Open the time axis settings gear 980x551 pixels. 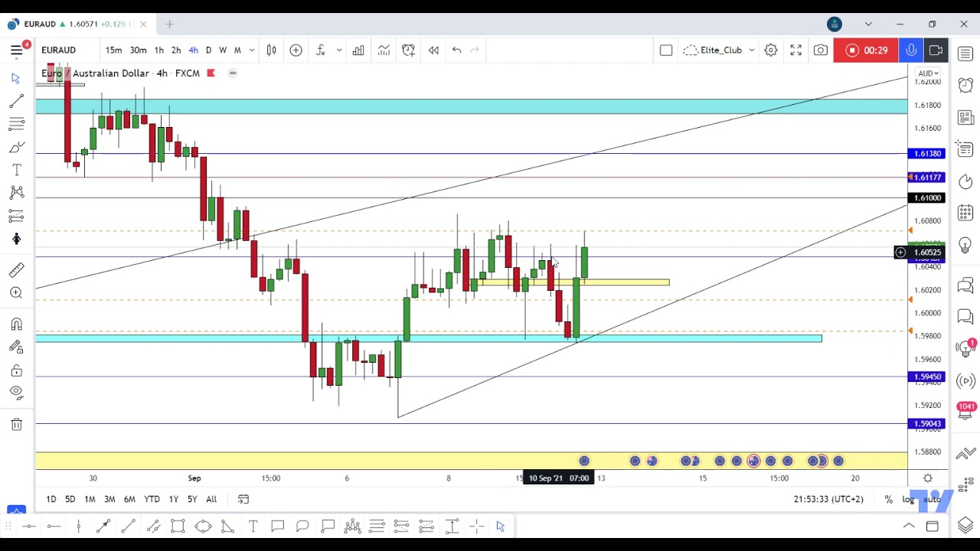(928, 478)
